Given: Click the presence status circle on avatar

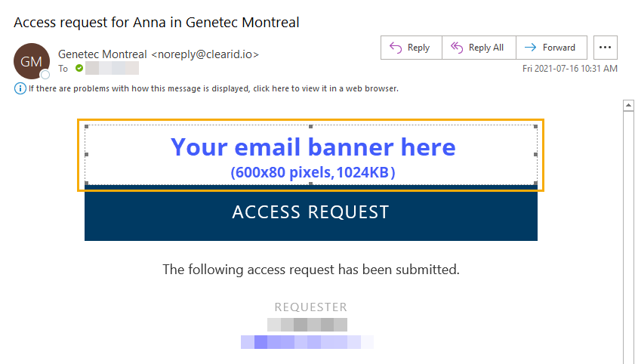Looking at the screenshot, I should (x=45, y=75).
